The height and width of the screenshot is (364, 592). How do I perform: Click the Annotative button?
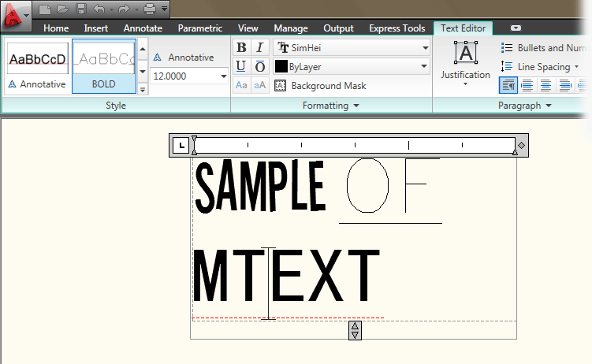[184, 58]
